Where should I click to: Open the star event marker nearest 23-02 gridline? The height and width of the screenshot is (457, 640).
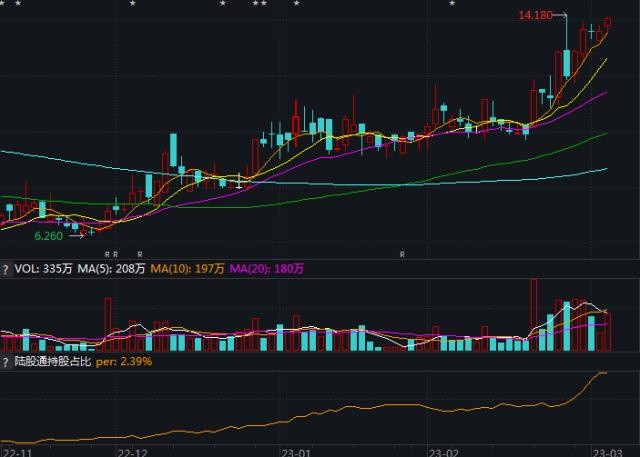point(452,3)
